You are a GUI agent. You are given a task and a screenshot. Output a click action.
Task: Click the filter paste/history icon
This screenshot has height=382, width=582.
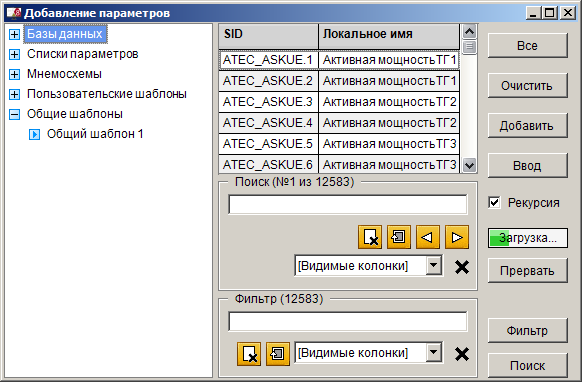tap(278, 354)
